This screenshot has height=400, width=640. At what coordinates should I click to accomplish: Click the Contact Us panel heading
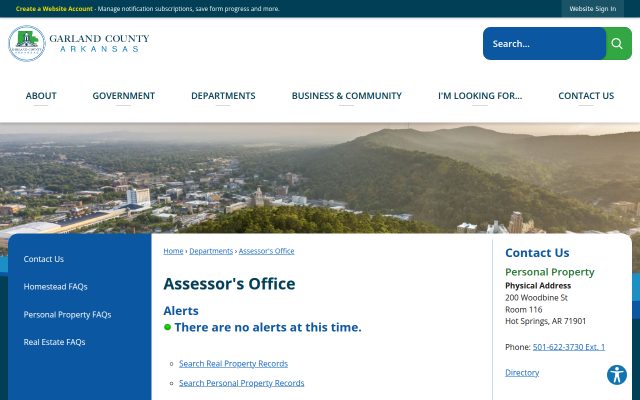pyautogui.click(x=537, y=253)
